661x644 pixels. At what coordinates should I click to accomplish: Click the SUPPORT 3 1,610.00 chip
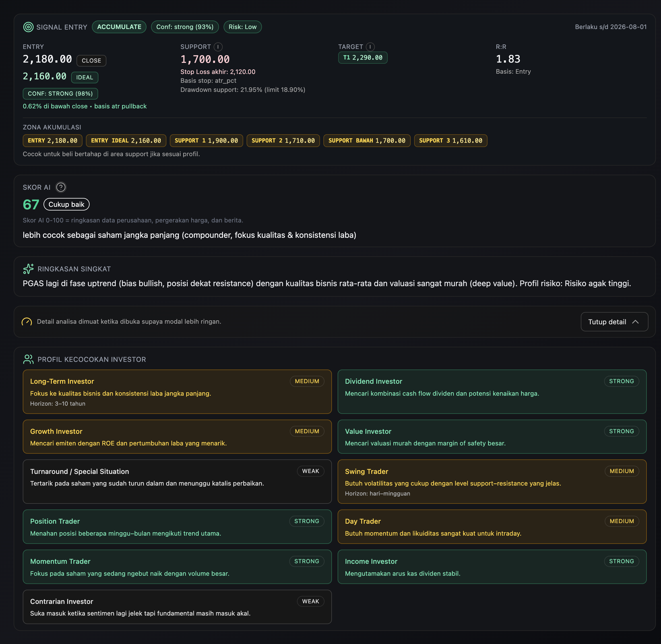point(450,141)
